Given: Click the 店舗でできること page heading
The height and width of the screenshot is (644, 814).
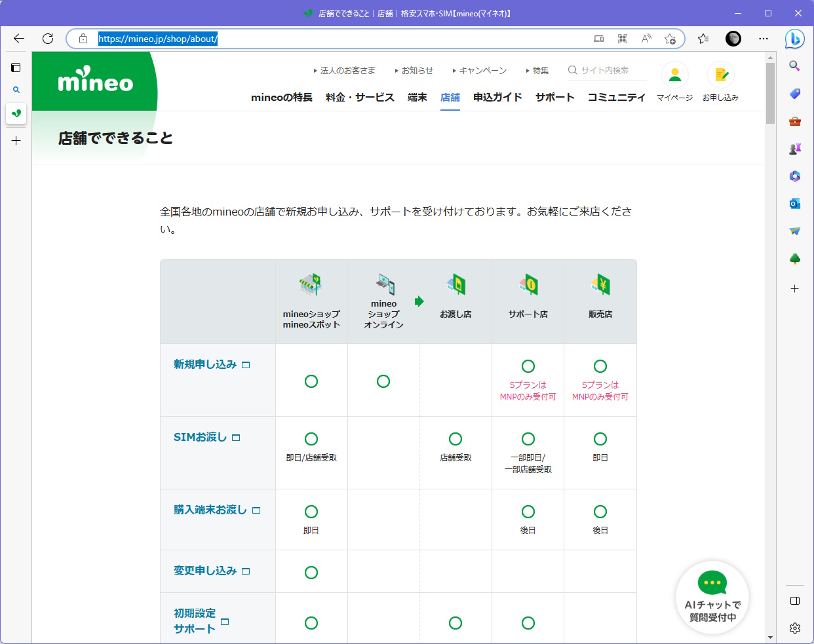Looking at the screenshot, I should [115, 138].
